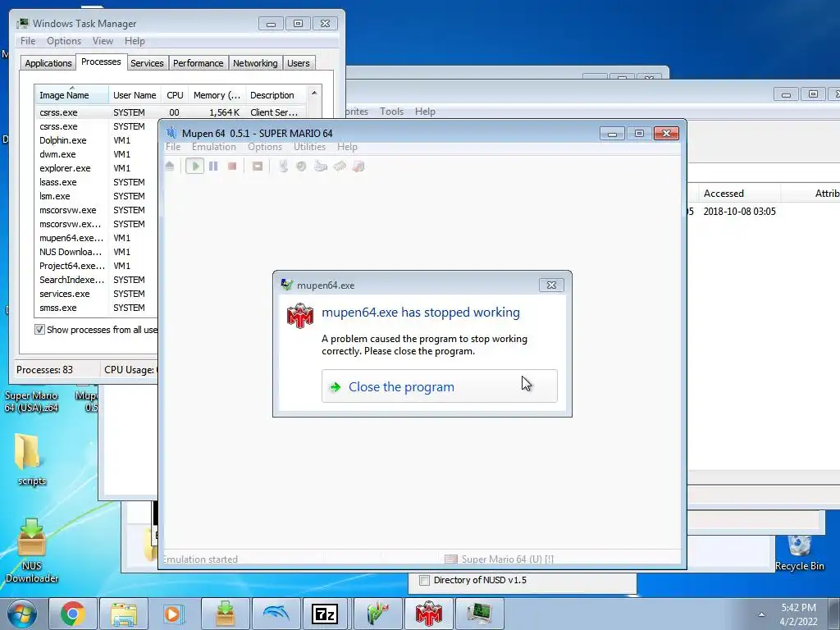Select smss.exe process row
The image size is (840, 630).
click(96, 308)
